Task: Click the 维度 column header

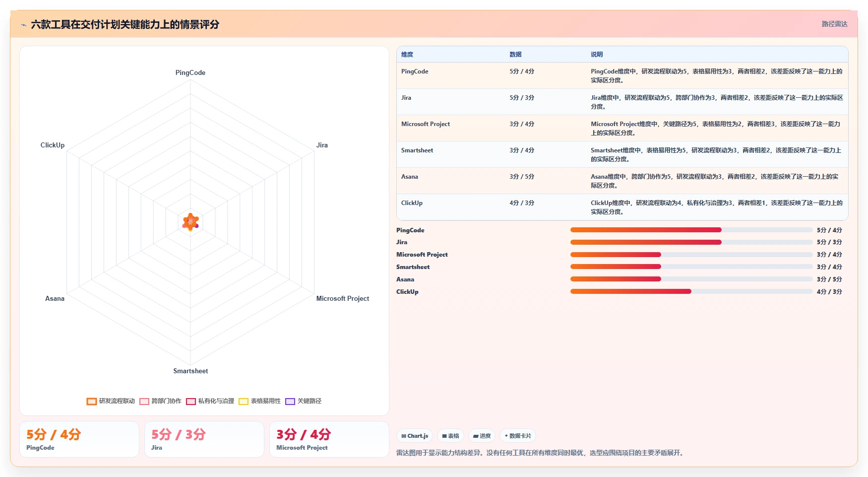Action: 407,55
